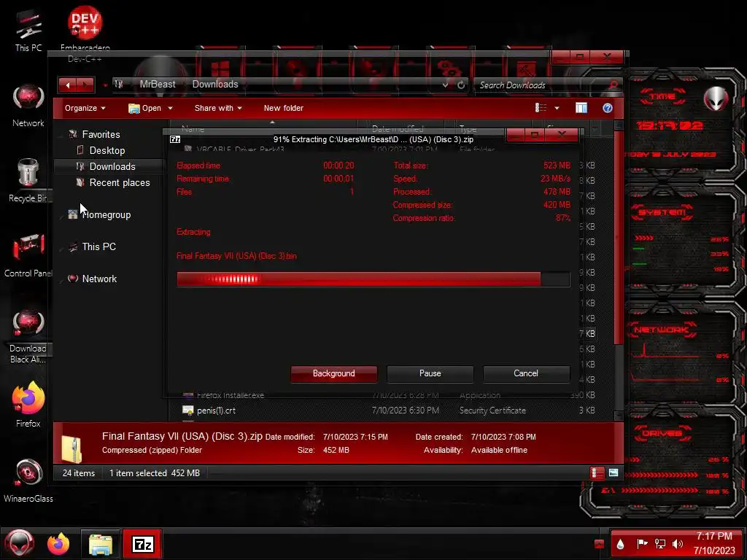
Task: Switch to File Explorer on taskbar
Action: click(x=101, y=544)
